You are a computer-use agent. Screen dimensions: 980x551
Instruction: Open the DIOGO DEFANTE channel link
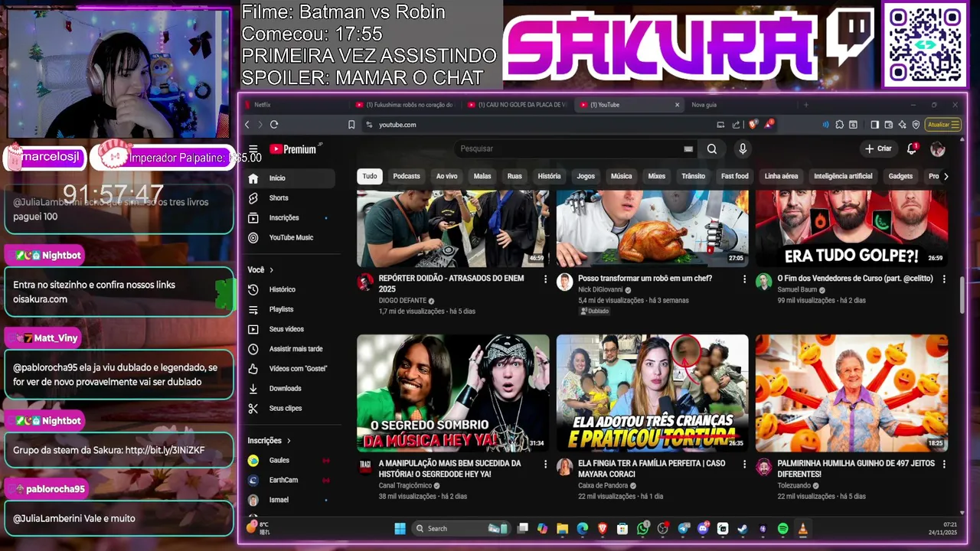403,301
